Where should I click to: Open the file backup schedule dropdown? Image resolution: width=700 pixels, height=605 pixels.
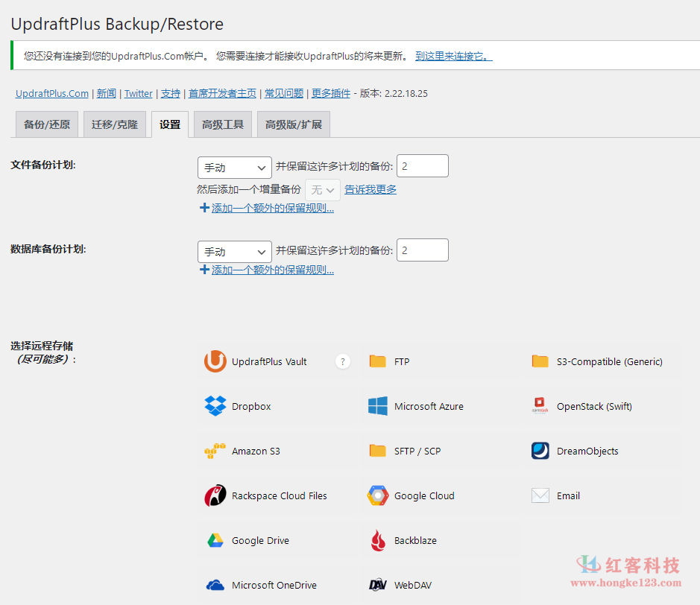pos(234,168)
